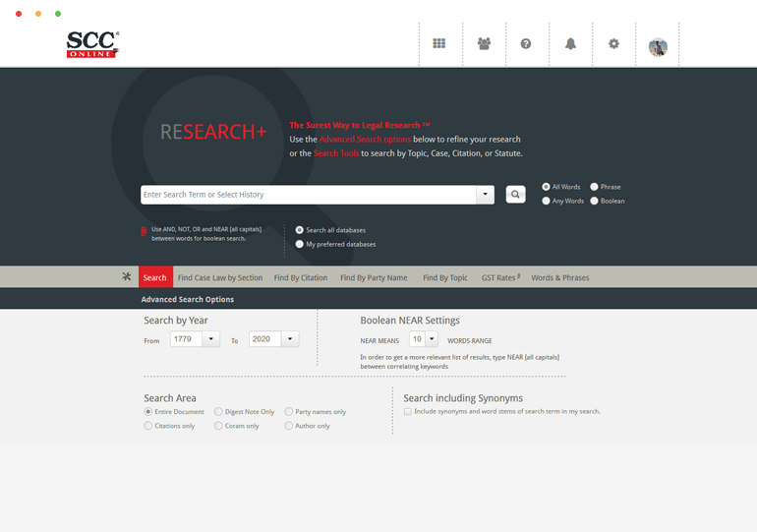The width and height of the screenshot is (757, 532).
Task: Click the RESEARCH+ heading
Action: [213, 132]
